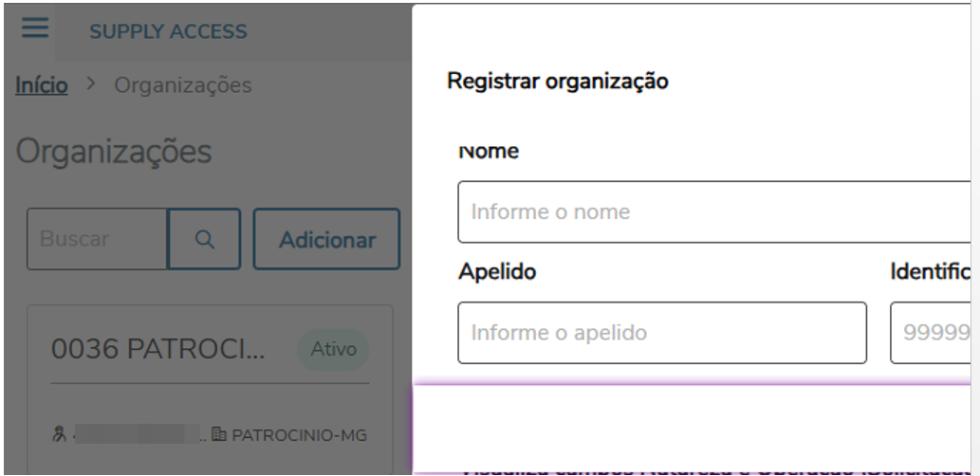Image resolution: width=980 pixels, height=476 pixels.
Task: Go to Início breadcrumb link
Action: 41,85
